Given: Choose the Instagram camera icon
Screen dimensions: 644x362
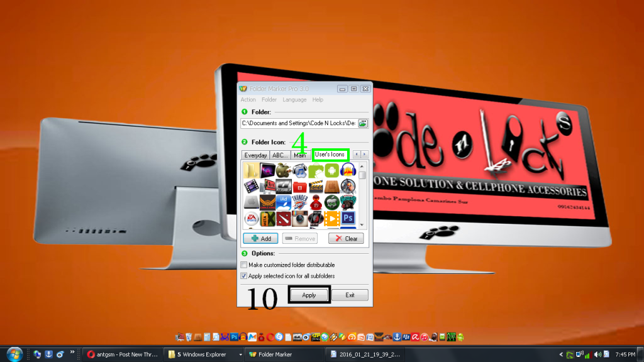Looking at the screenshot, I should pyautogui.click(x=300, y=219).
